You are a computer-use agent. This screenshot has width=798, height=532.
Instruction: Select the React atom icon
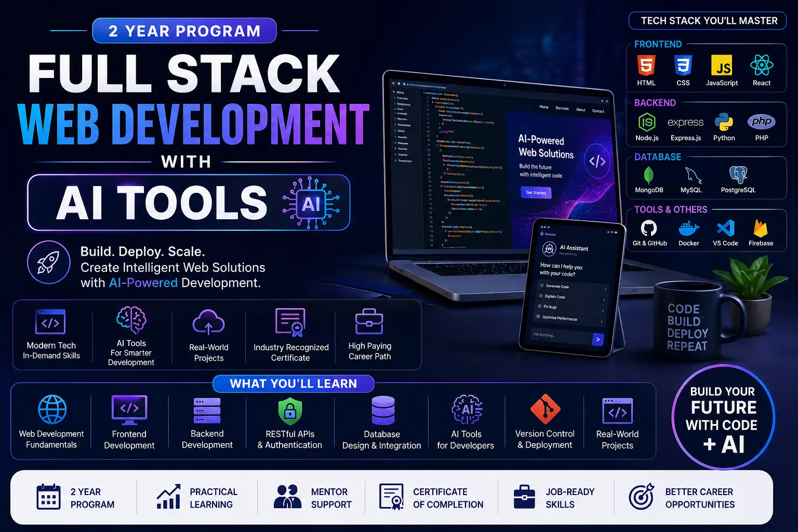tap(761, 65)
